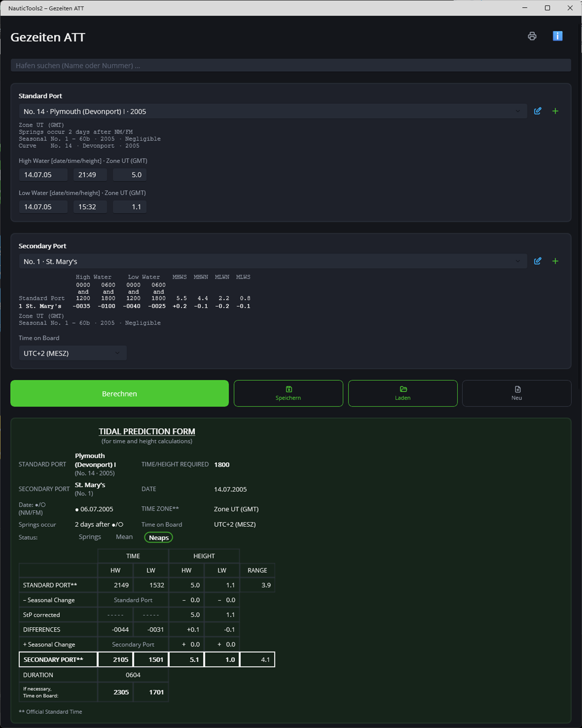Image resolution: width=582 pixels, height=728 pixels.
Task: Click the form date 14.07.2005
Action: [230, 489]
